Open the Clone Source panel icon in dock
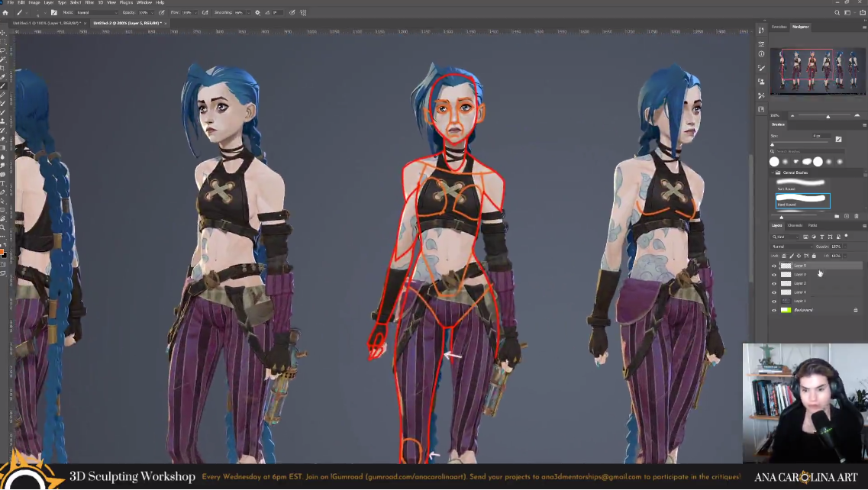The height and width of the screenshot is (490, 868). click(x=761, y=82)
